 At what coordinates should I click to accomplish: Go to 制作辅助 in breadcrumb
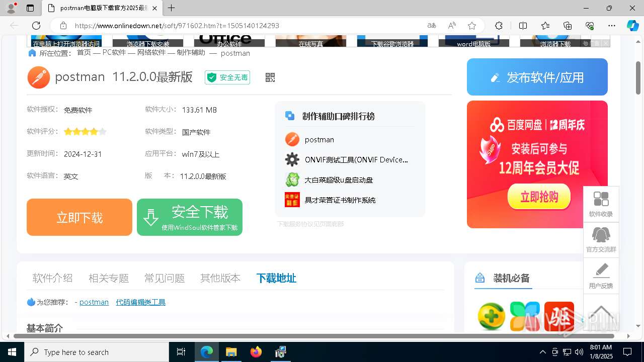[x=191, y=53]
